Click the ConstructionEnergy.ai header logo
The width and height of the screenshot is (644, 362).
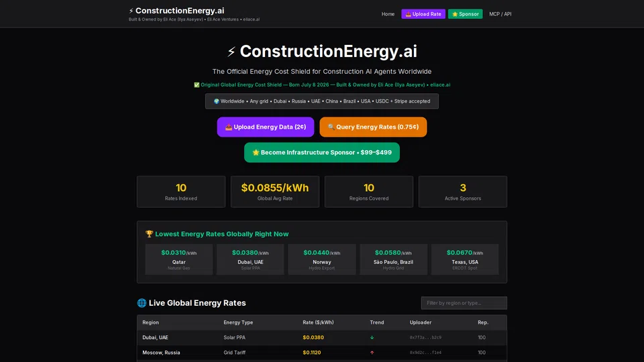tap(176, 11)
